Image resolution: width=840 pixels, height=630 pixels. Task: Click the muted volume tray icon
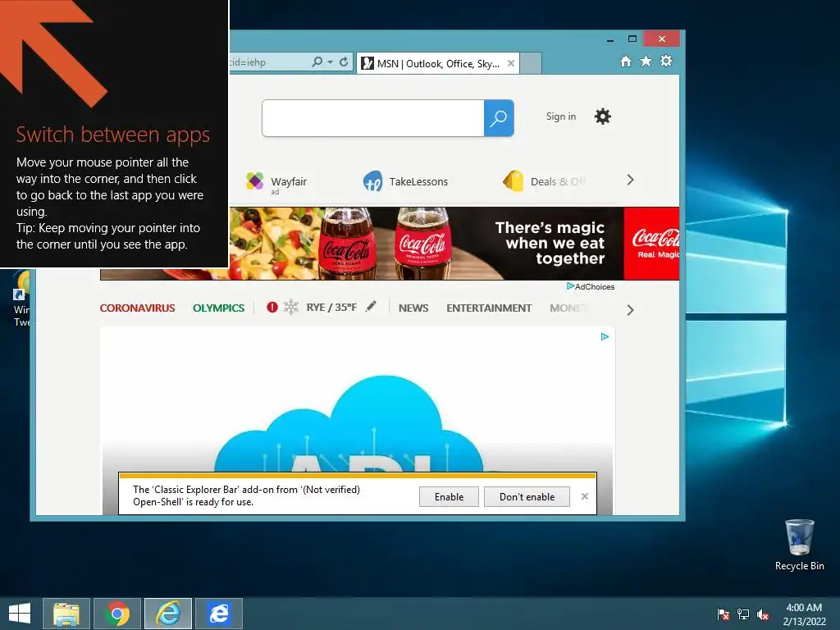(x=763, y=614)
